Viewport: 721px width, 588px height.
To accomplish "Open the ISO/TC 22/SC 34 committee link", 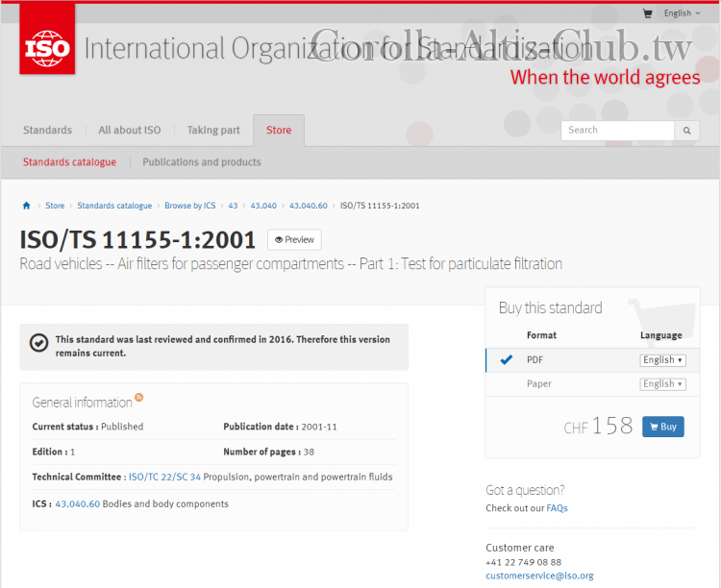I will [x=164, y=477].
